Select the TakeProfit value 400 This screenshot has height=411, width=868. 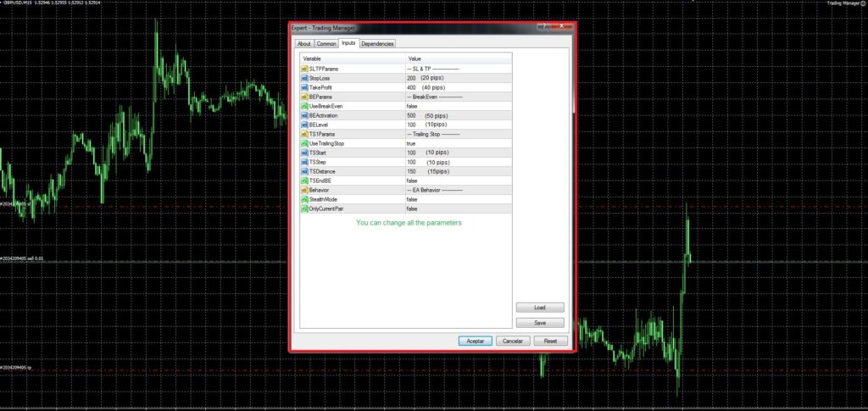(411, 87)
